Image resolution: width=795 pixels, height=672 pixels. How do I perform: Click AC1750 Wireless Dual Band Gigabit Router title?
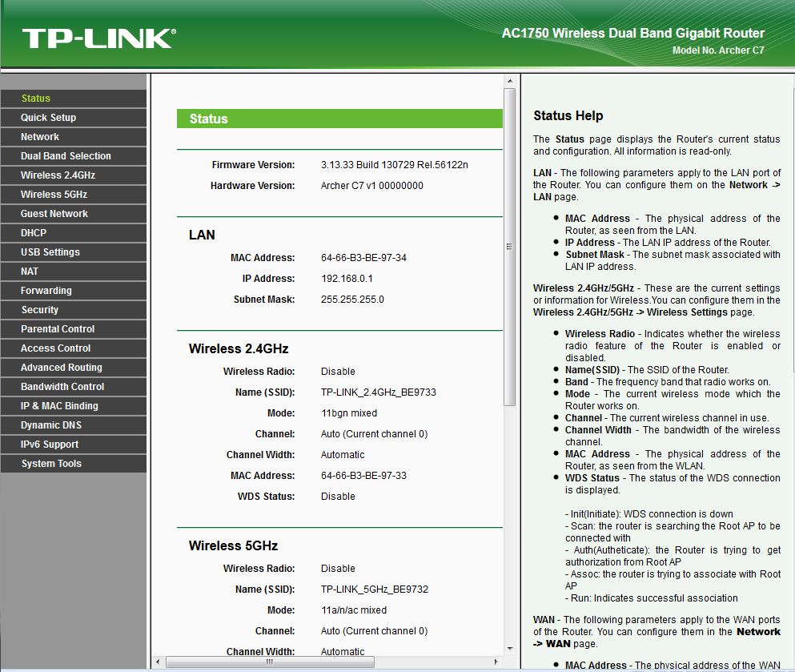click(x=632, y=33)
